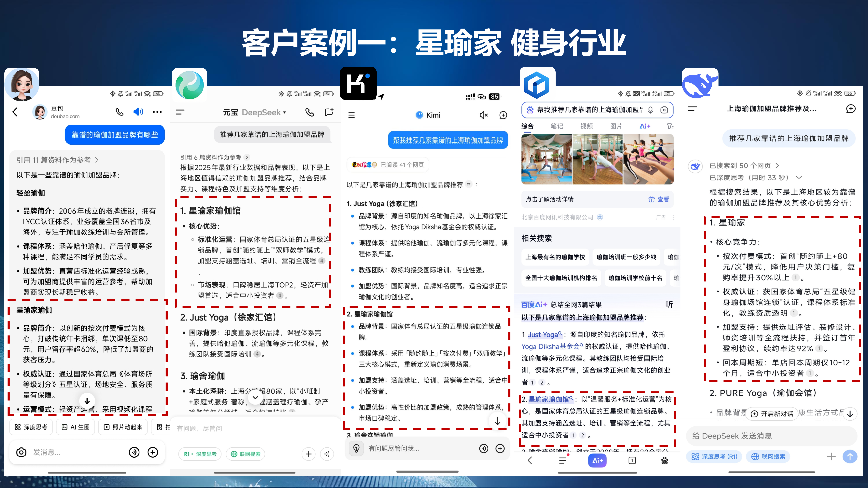This screenshot has height=488, width=868.
Task: Switch to the Ai+ tab in Baidu
Action: [x=645, y=126]
